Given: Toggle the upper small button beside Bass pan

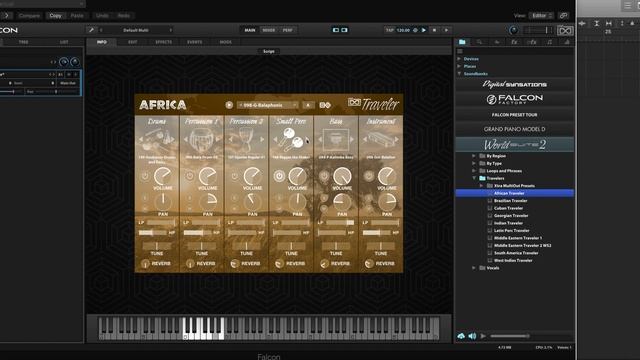Looking at the screenshot, I should (324, 198).
